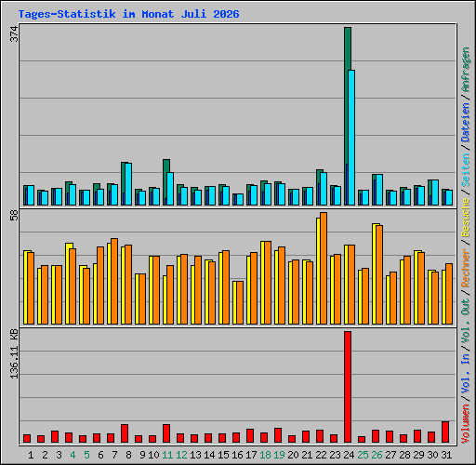
Task: Click the red Volumen legend text
Action: point(466,424)
